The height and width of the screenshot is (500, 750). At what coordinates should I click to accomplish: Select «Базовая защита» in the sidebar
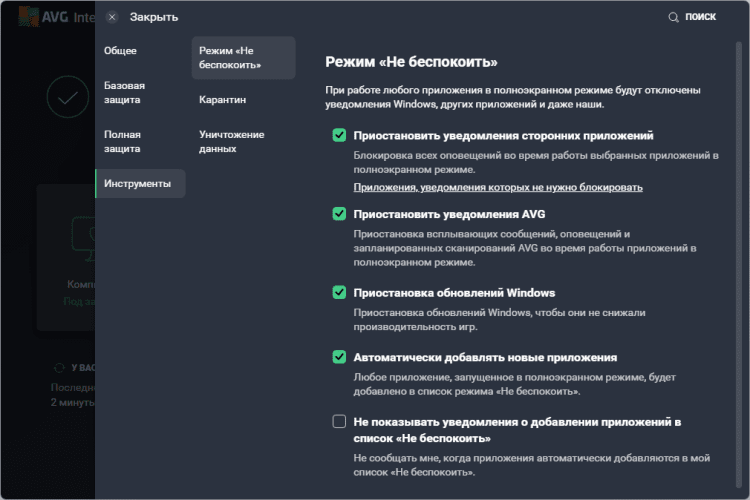point(124,92)
